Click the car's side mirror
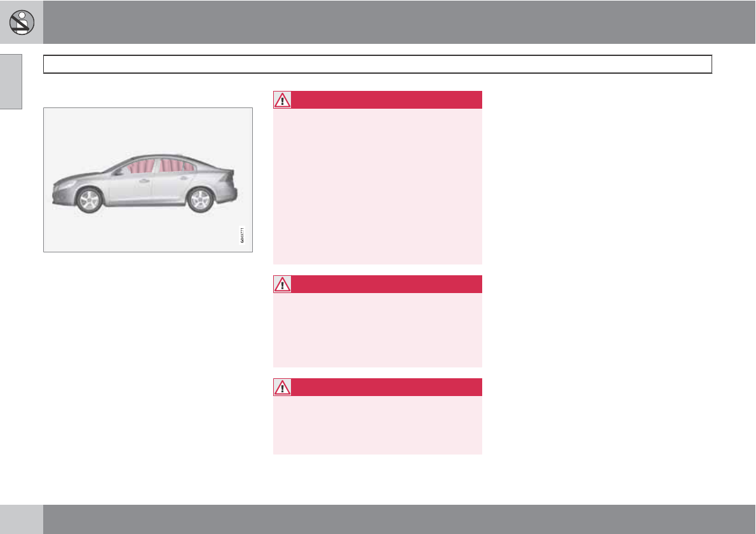The height and width of the screenshot is (534, 756). [x=118, y=172]
